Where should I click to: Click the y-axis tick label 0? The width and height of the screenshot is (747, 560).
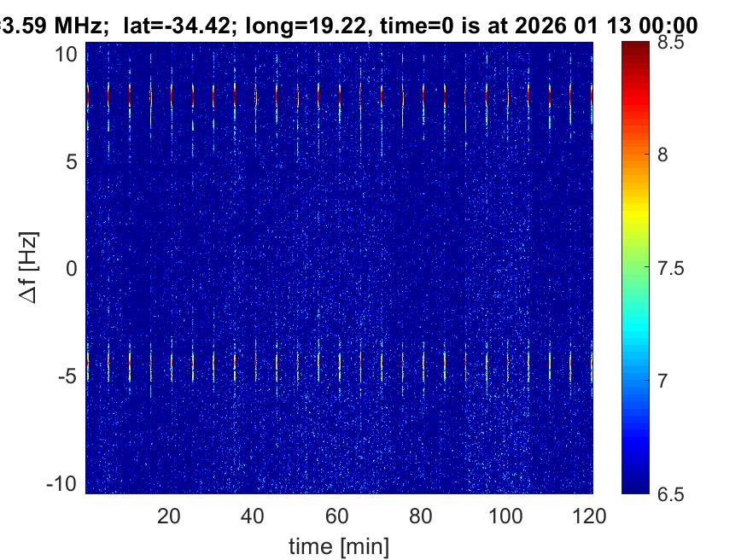73,269
